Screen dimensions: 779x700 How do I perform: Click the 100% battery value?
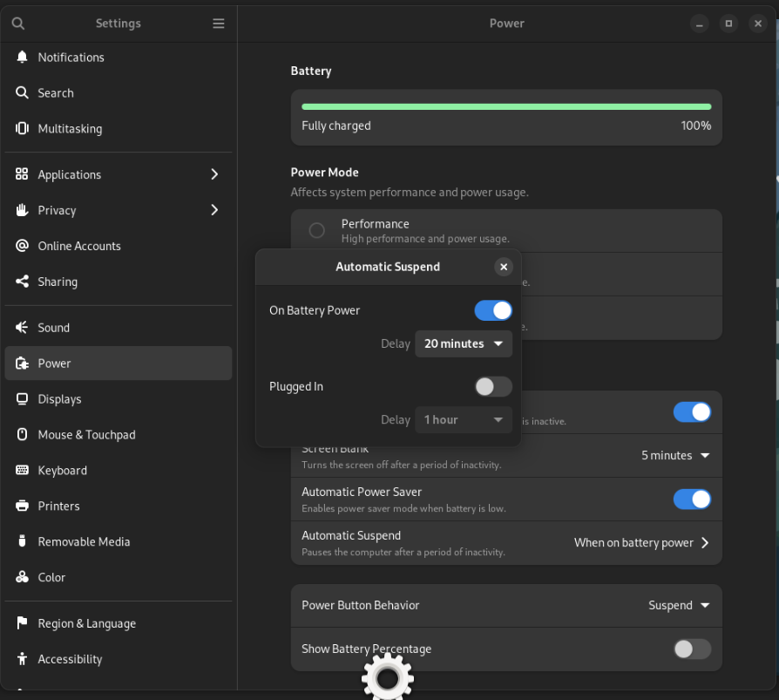(x=695, y=126)
